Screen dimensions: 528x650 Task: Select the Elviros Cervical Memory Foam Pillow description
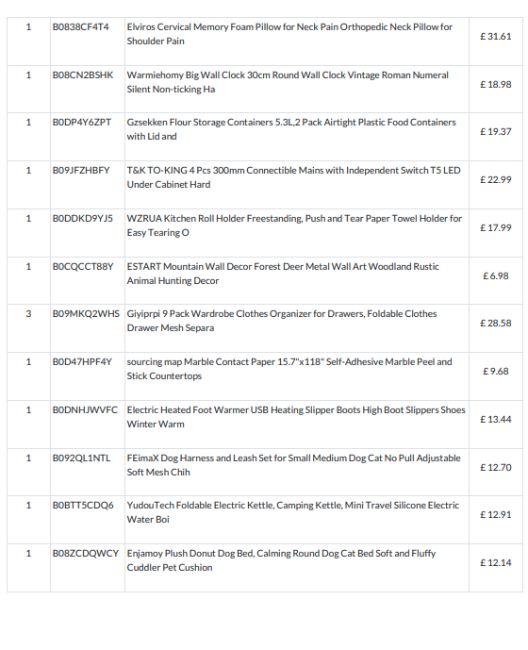pos(289,34)
